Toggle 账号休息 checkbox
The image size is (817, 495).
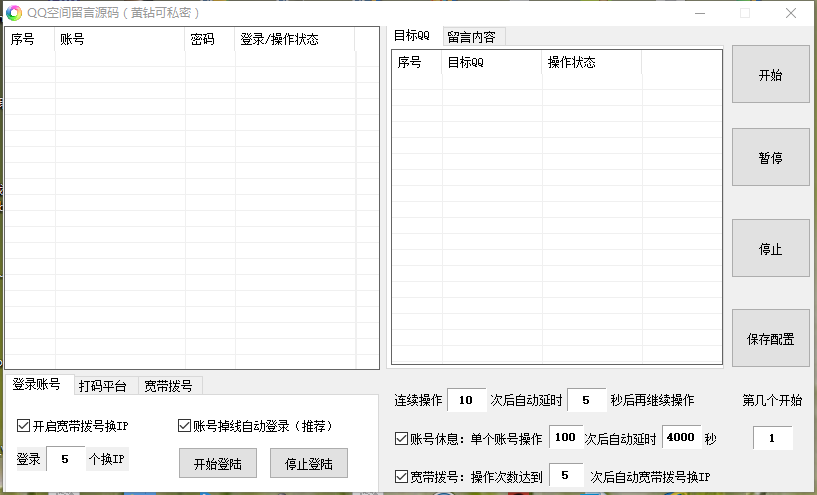coord(401,438)
